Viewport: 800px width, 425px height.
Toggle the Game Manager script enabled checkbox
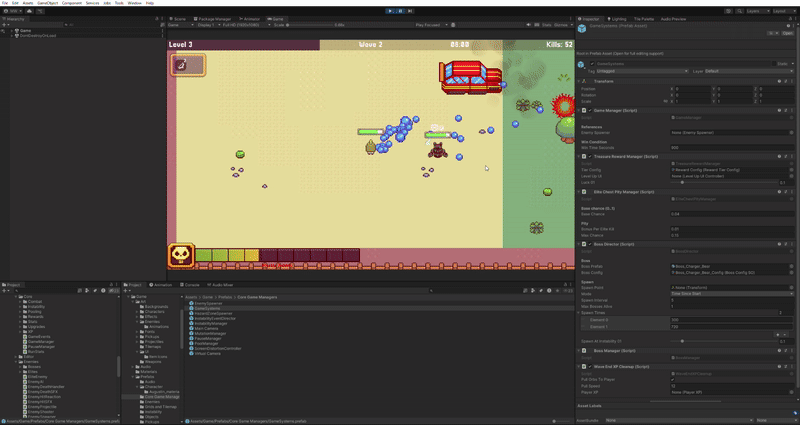(x=592, y=110)
